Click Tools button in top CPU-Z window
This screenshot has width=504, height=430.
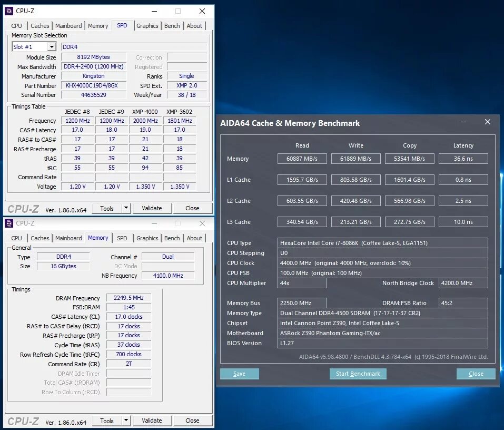pyautogui.click(x=107, y=208)
